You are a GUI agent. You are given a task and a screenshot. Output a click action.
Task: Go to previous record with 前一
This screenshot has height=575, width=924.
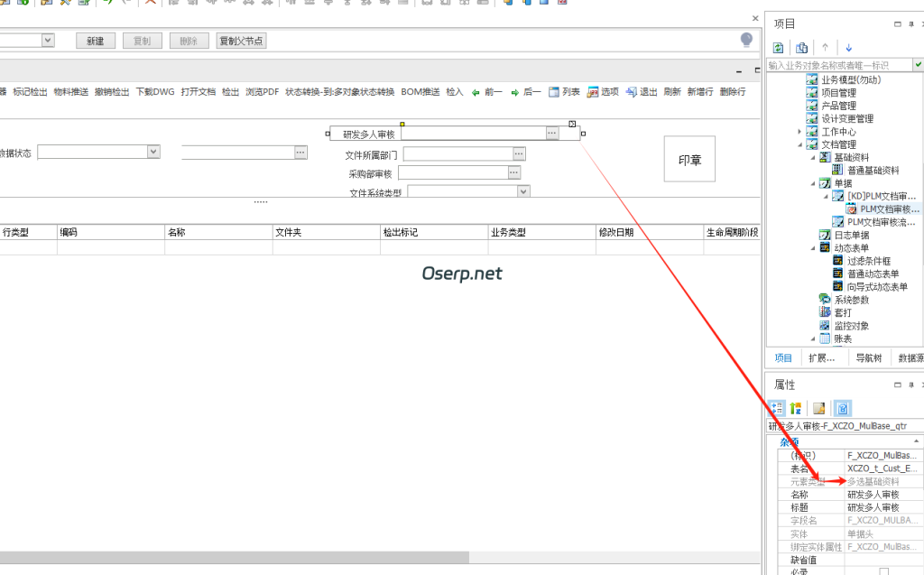(x=487, y=92)
